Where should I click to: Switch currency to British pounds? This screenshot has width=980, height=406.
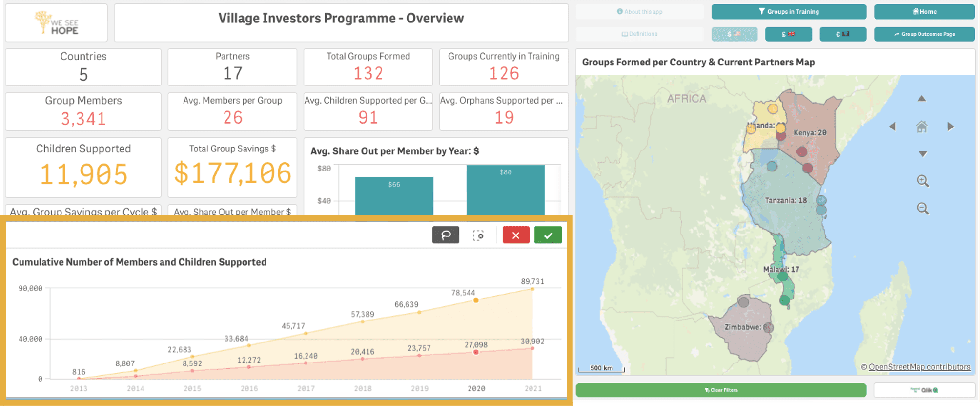tap(788, 34)
